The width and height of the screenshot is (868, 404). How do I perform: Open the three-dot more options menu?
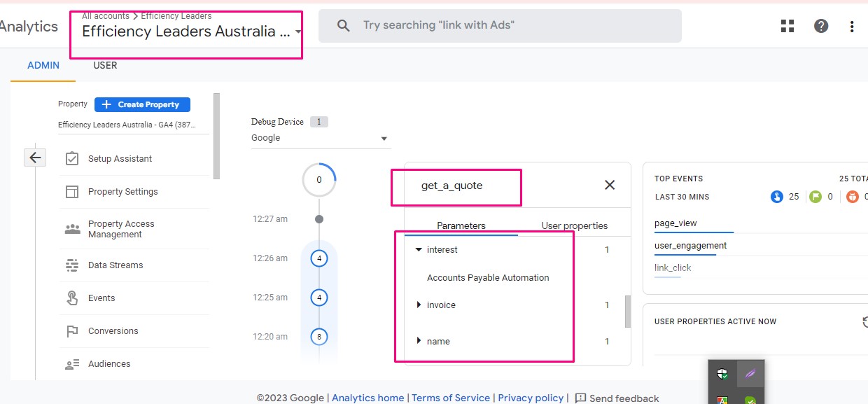(x=852, y=27)
